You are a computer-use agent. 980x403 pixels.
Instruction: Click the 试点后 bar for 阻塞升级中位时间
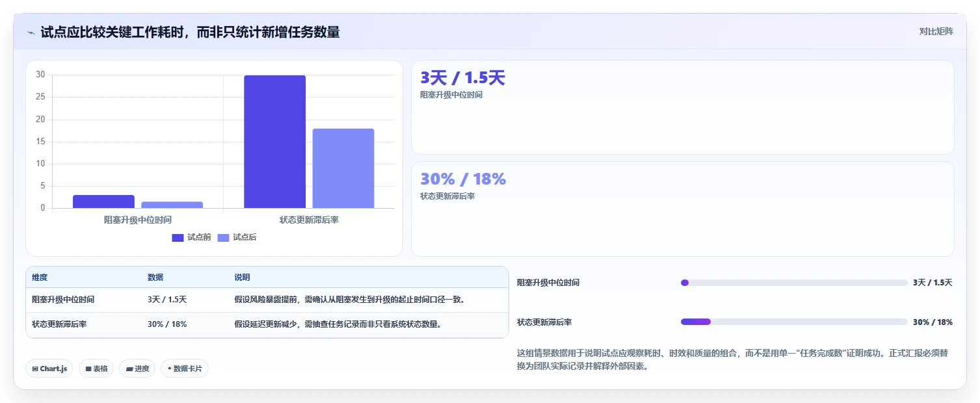point(172,205)
